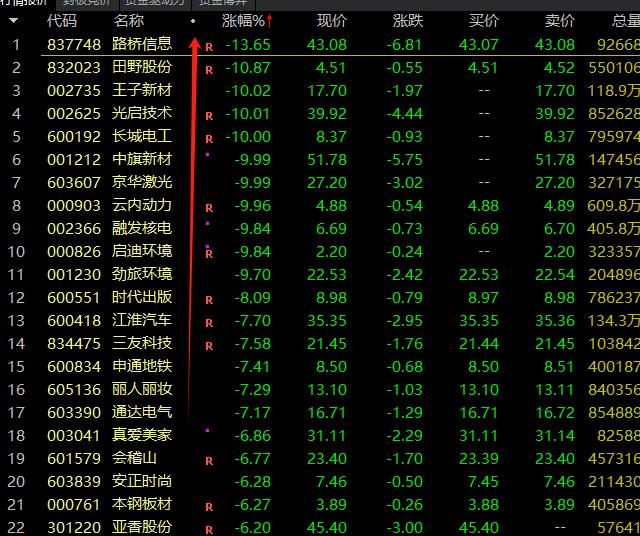This screenshot has height=536, width=640.
Task: Select stock name 路桥信息
Action: pyautogui.click(x=142, y=44)
